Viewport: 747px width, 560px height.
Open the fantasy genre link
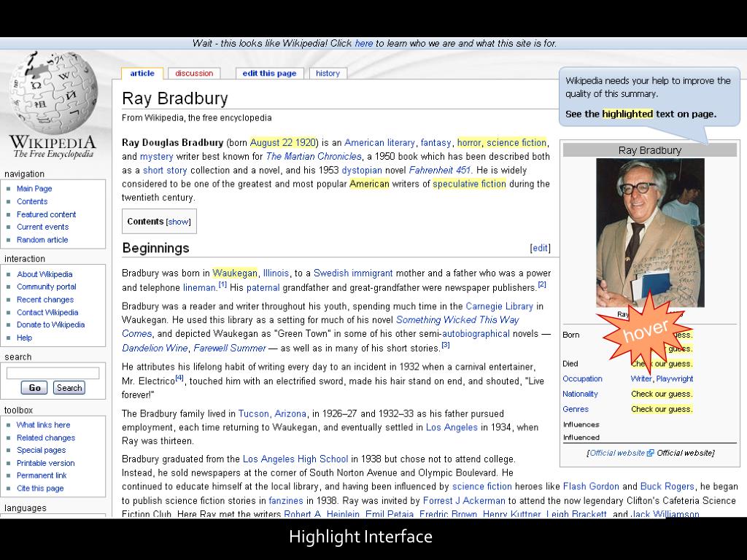tap(436, 143)
